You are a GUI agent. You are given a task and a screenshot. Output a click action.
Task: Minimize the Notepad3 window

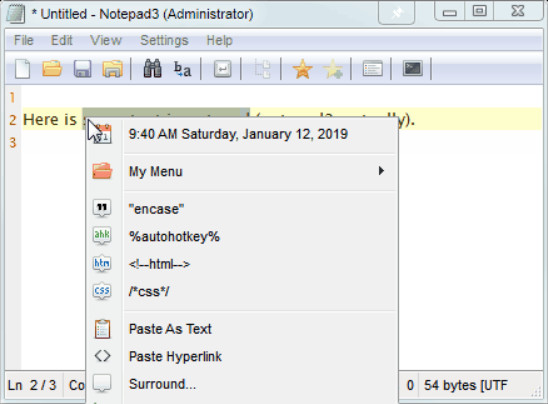point(449,12)
